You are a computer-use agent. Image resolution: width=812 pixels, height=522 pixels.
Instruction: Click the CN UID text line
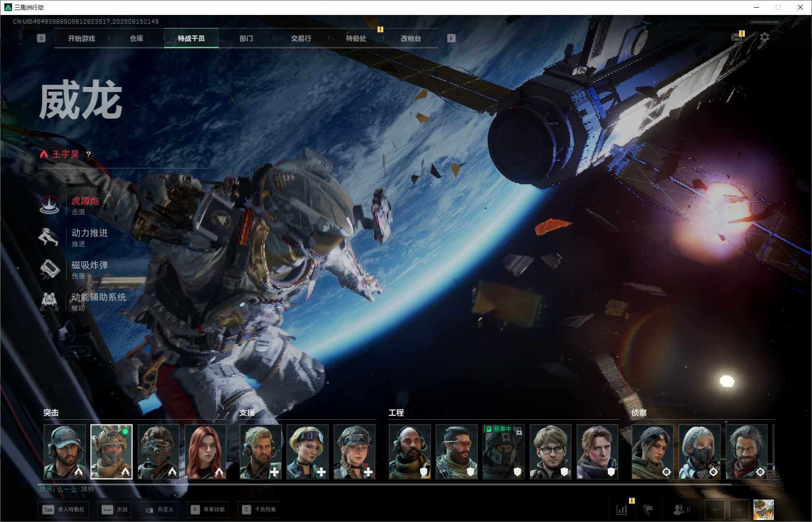coord(86,22)
